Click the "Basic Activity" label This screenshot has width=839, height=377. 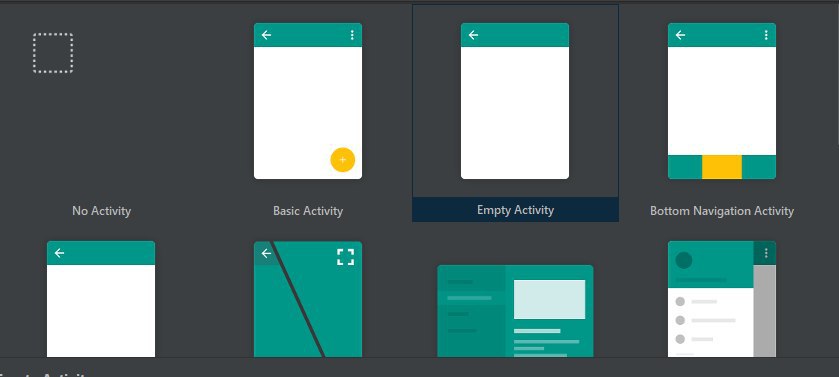pyautogui.click(x=308, y=211)
